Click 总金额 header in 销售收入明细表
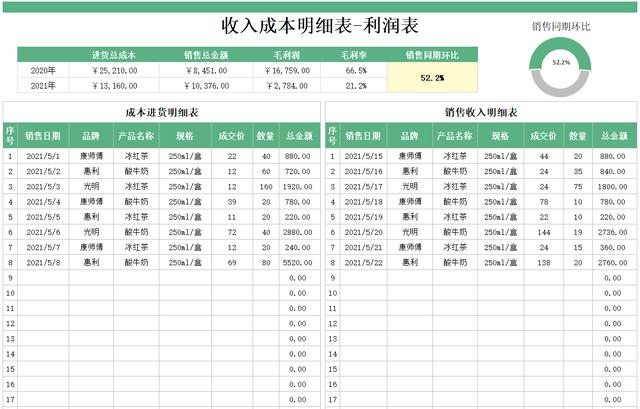 [614, 136]
